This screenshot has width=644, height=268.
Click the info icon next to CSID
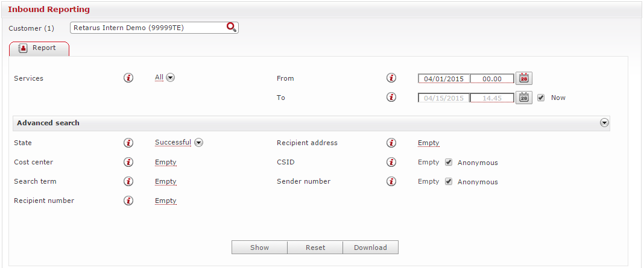(x=391, y=162)
